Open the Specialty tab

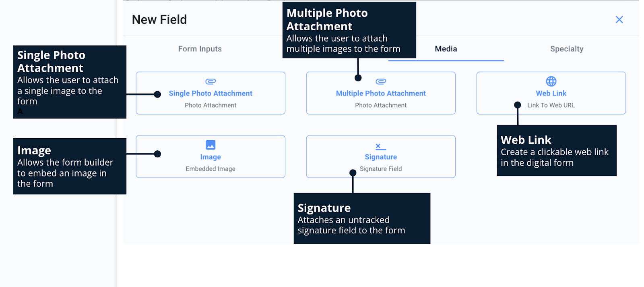(566, 49)
